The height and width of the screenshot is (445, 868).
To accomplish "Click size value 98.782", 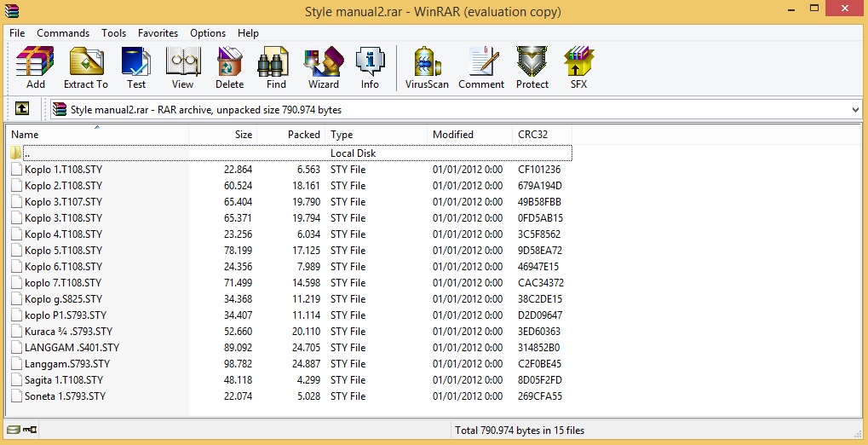I will (238, 363).
